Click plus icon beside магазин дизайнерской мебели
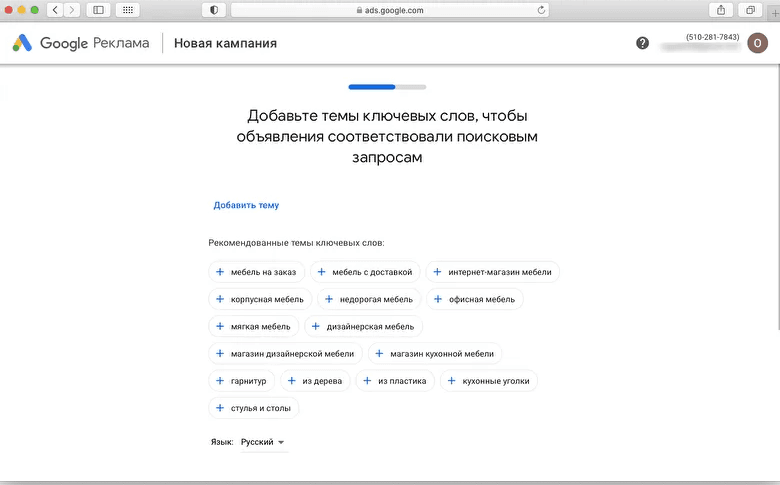 click(x=220, y=353)
